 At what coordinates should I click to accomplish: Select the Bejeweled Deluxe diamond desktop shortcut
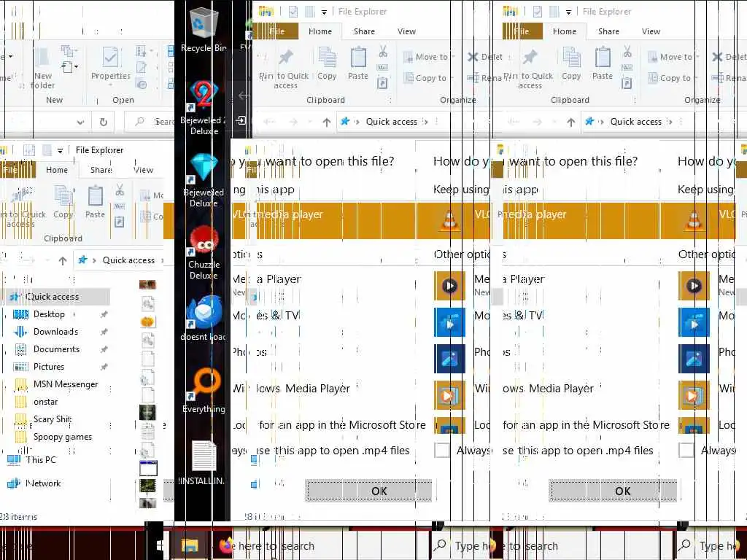coord(204,180)
